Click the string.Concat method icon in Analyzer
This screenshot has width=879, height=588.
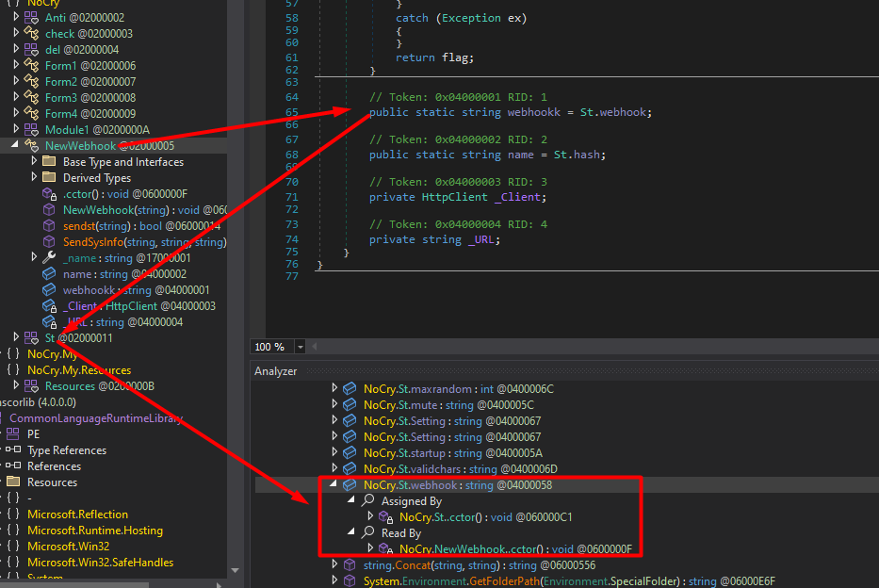coord(350,565)
